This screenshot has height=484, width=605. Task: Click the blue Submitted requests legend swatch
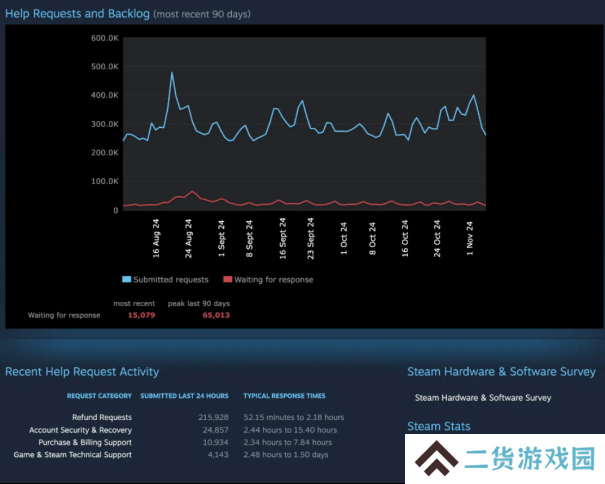[x=127, y=279]
